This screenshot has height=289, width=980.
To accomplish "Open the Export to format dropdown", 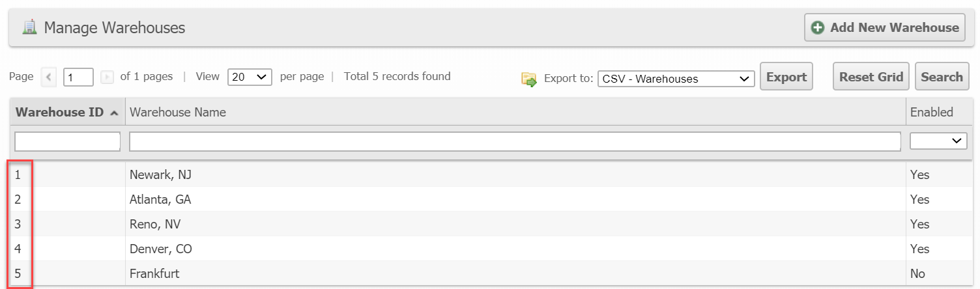I will pyautogui.click(x=676, y=79).
